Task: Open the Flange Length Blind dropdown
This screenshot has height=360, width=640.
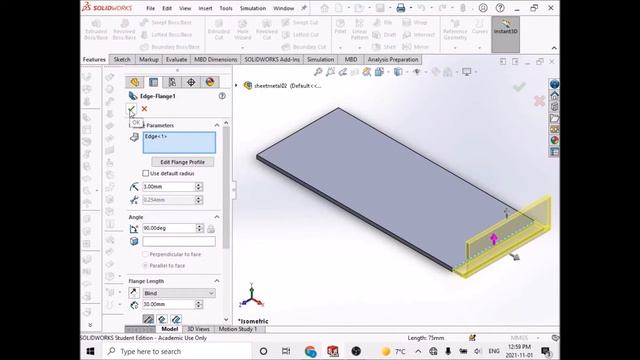Action: [179, 293]
